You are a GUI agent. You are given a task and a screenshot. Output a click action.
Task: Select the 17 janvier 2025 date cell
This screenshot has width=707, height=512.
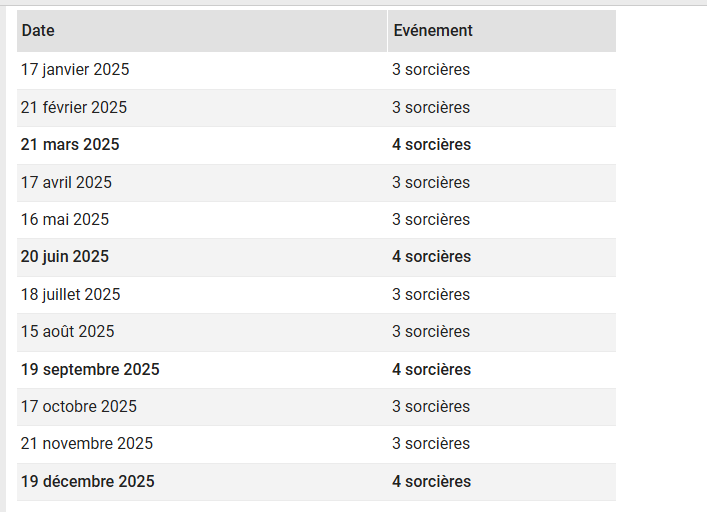pos(75,70)
